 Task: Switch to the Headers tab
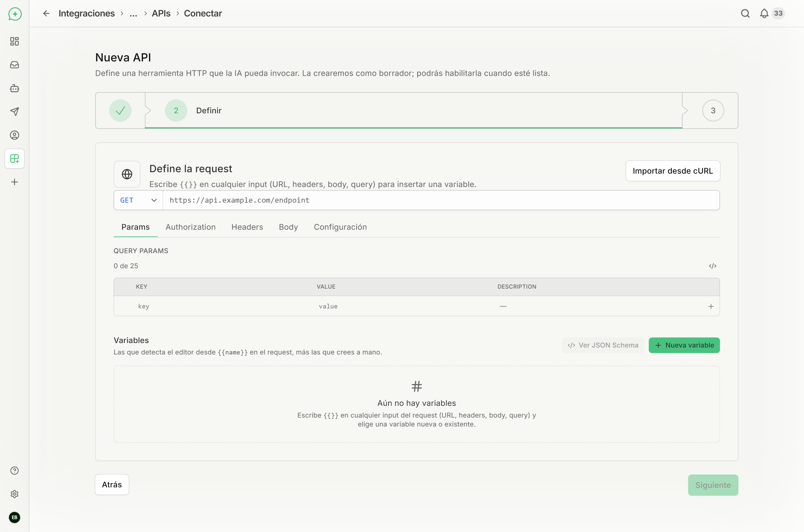[247, 227]
